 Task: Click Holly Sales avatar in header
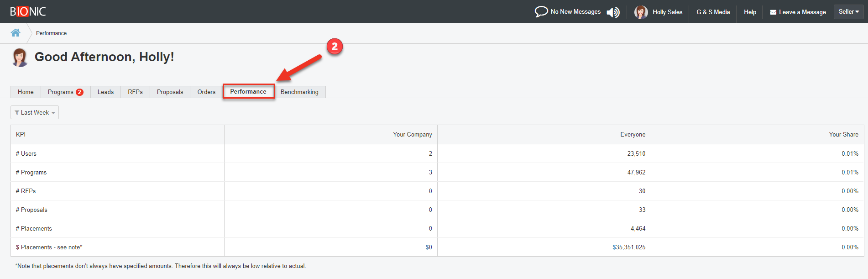pyautogui.click(x=641, y=12)
